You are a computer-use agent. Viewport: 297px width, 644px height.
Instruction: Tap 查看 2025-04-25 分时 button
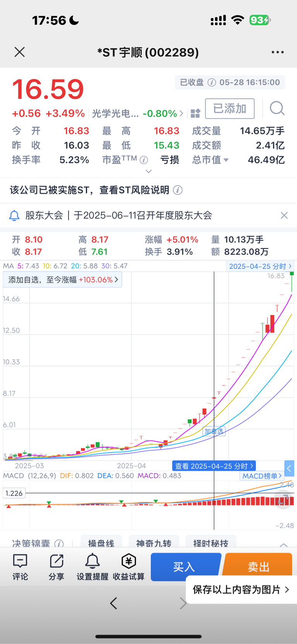214,466
